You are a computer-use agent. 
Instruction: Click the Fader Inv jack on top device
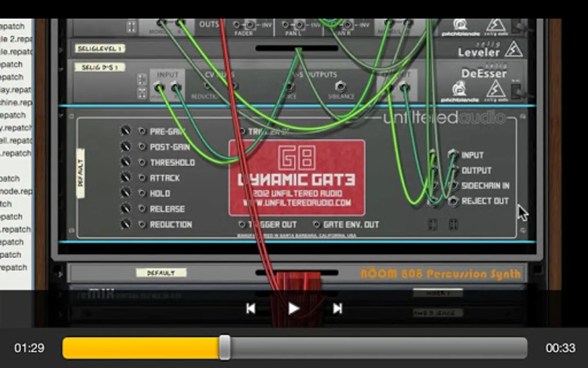tap(250, 25)
